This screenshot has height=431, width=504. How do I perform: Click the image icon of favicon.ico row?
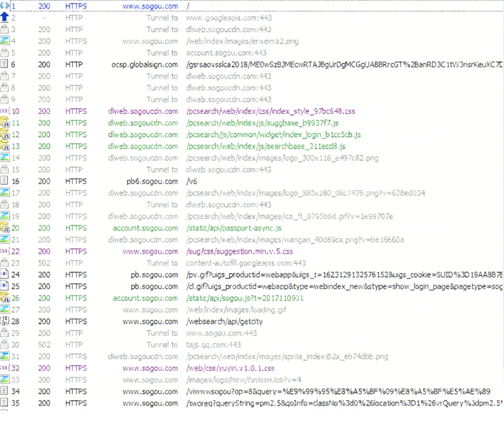4,379
